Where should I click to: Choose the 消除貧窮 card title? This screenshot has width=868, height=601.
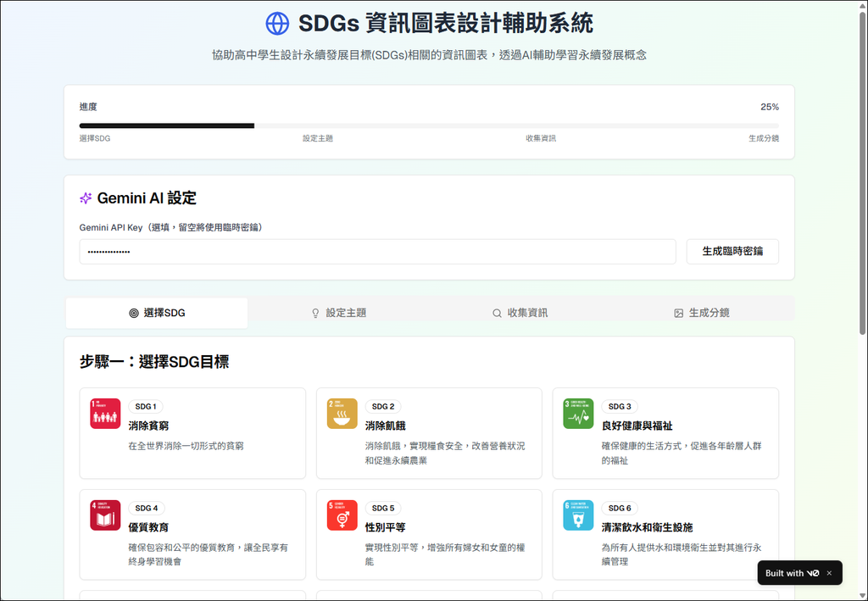148,426
